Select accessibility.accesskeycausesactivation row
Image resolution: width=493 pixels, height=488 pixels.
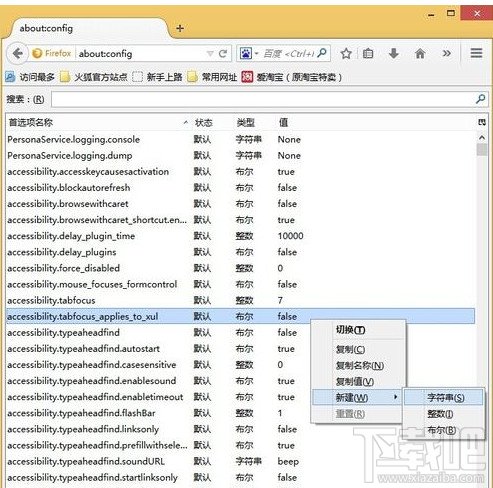(x=240, y=172)
